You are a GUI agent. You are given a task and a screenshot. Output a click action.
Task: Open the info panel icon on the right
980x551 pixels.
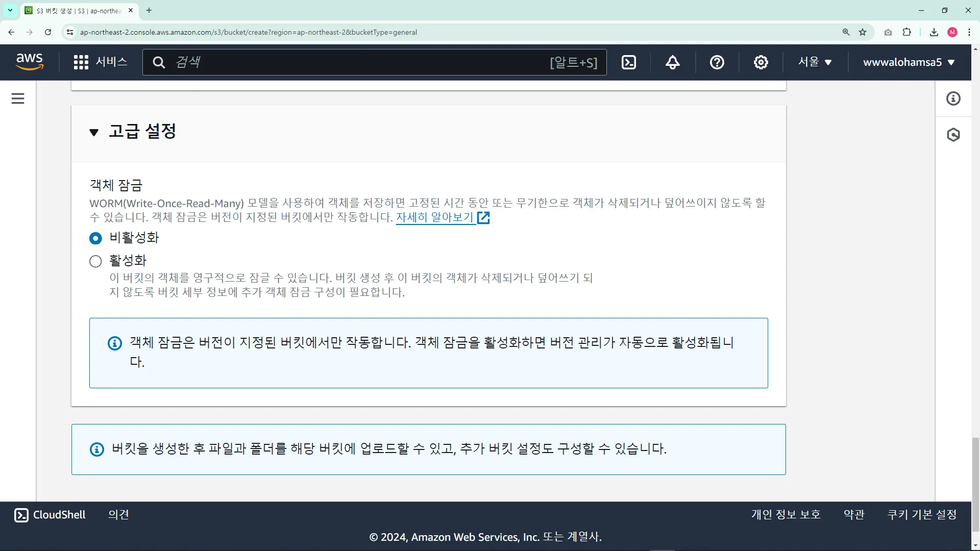(x=953, y=98)
